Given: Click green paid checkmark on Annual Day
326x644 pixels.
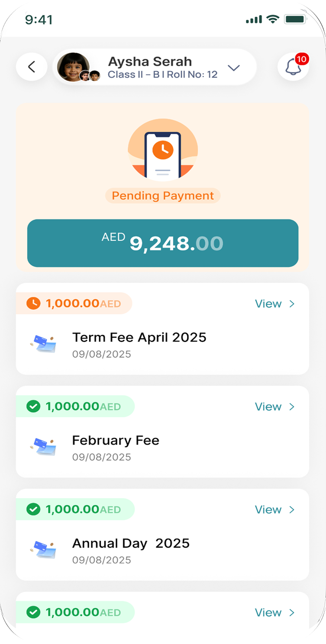Looking at the screenshot, I should point(33,509).
